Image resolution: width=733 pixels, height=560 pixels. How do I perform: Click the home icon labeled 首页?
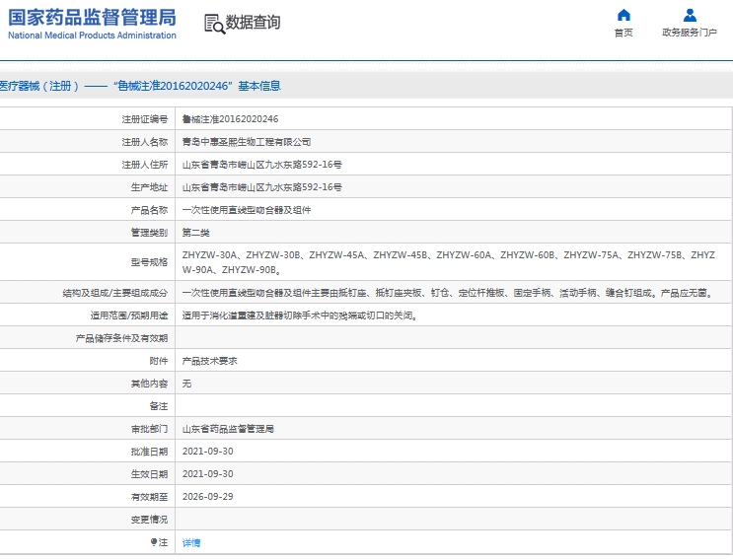623,15
